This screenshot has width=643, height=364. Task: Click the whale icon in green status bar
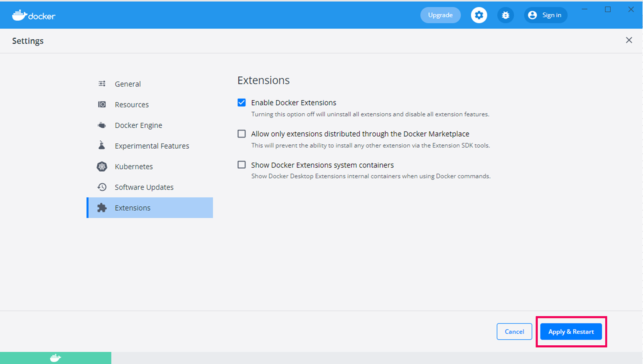(x=55, y=358)
